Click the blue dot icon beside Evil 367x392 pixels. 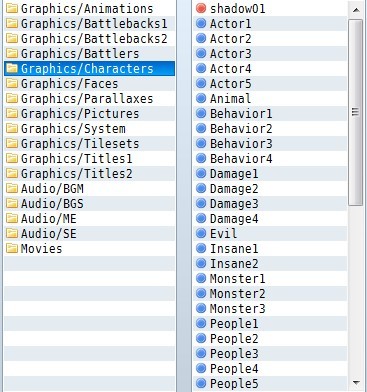tap(201, 233)
